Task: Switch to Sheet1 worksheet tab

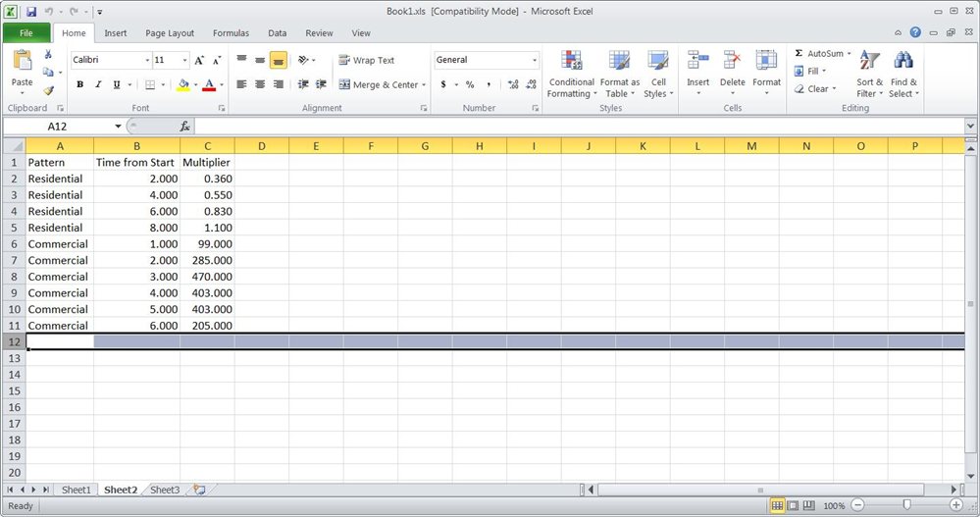Action: coord(76,490)
